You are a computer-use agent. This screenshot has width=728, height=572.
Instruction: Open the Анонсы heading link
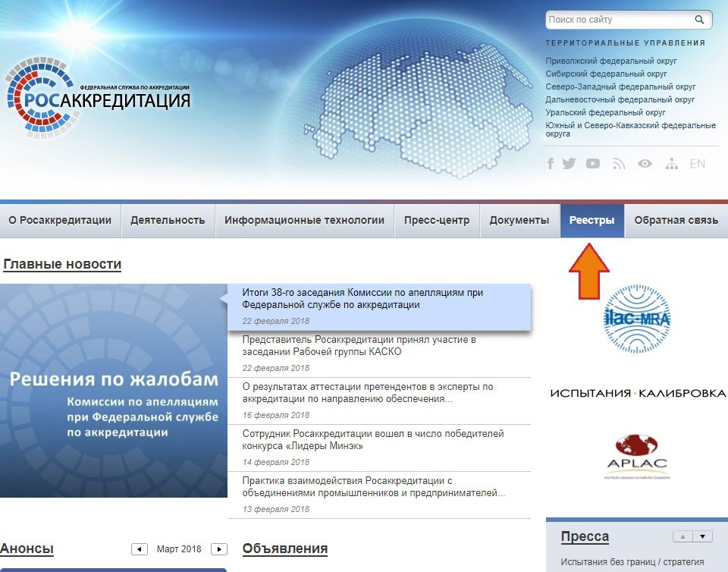[x=27, y=548]
